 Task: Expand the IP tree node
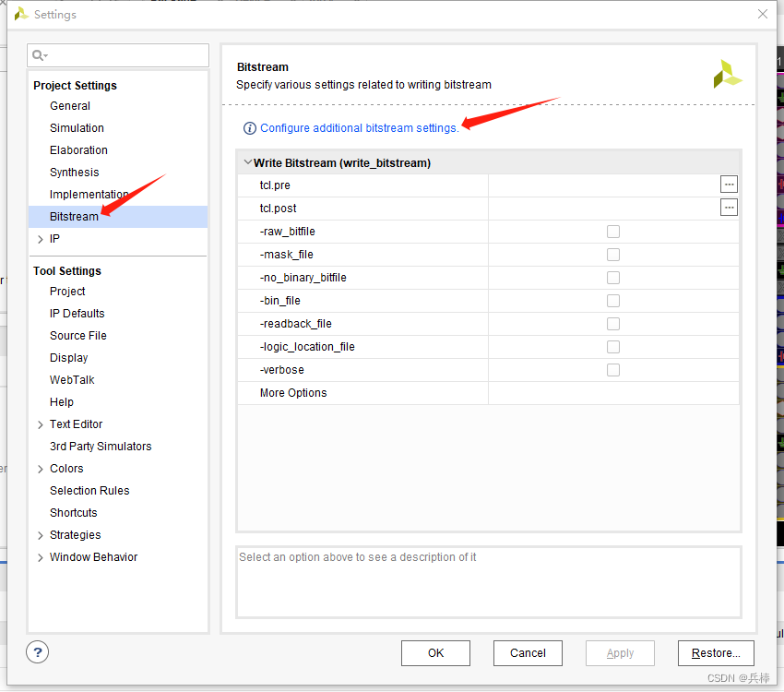tap(41, 240)
